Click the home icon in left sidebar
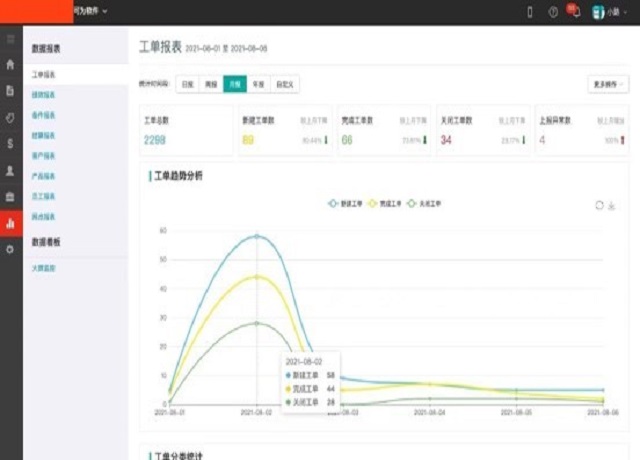This screenshot has height=460, width=640. click(x=10, y=65)
